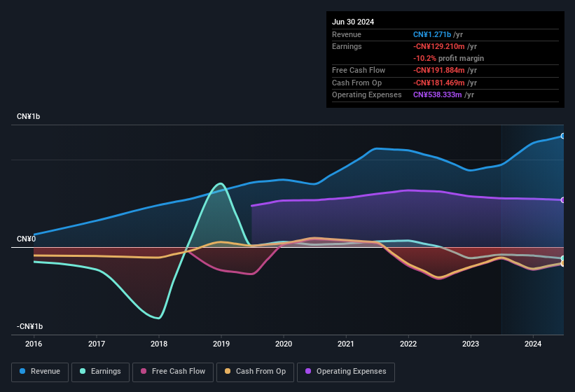Toggle the Free Cash Flow legend button

[173, 372]
